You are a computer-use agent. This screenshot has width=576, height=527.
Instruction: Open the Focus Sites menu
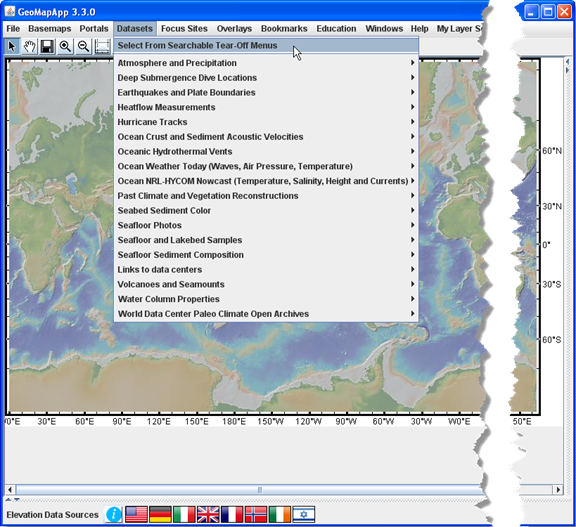pyautogui.click(x=184, y=29)
